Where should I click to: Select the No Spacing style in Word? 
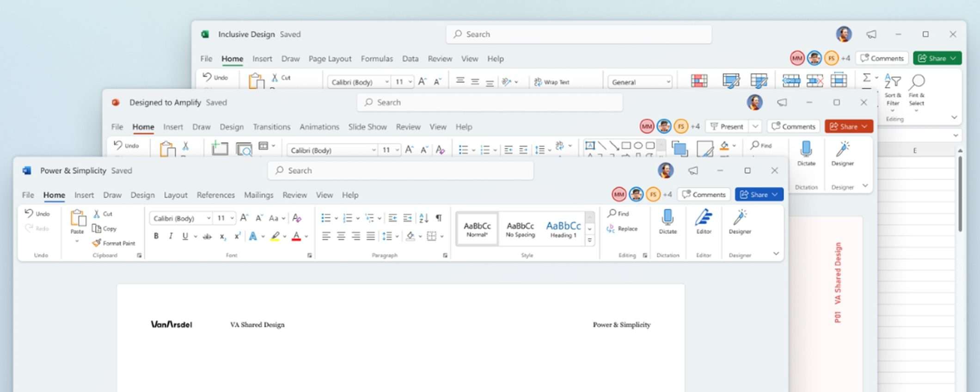pyautogui.click(x=520, y=229)
